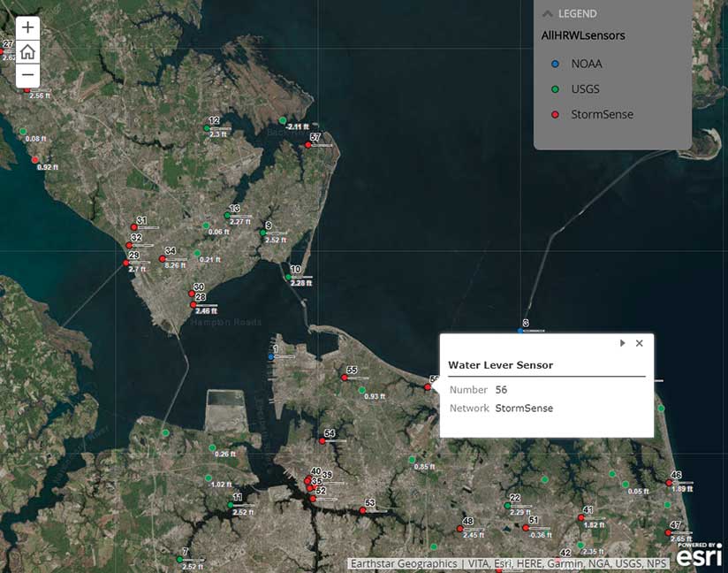Click StormSense sensor marker 53
The width and height of the screenshot is (728, 573).
[362, 510]
